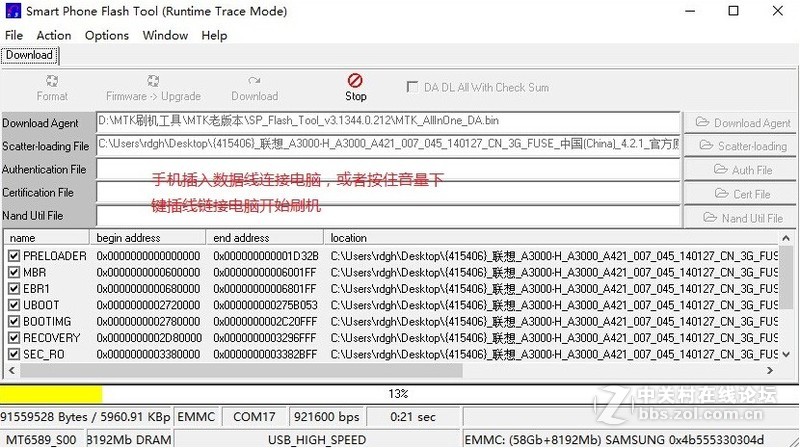Open the Options menu

pyautogui.click(x=107, y=35)
